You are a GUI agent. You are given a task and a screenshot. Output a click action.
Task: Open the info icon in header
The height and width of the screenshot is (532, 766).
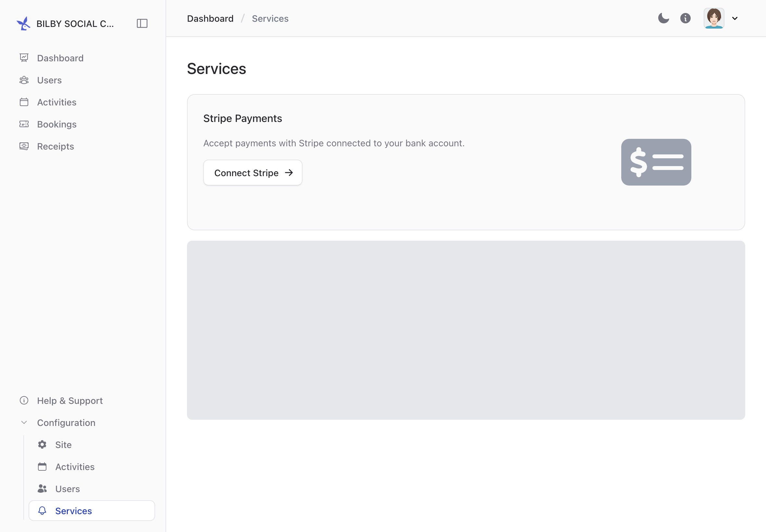[x=685, y=18]
